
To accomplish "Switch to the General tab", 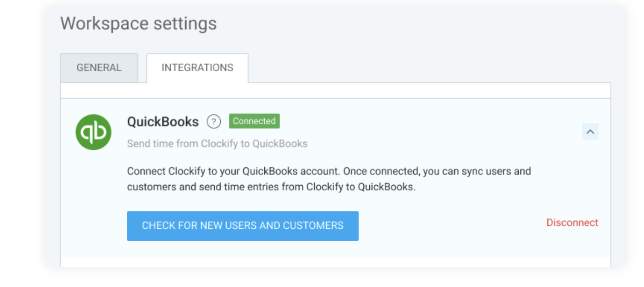I will click(99, 68).
